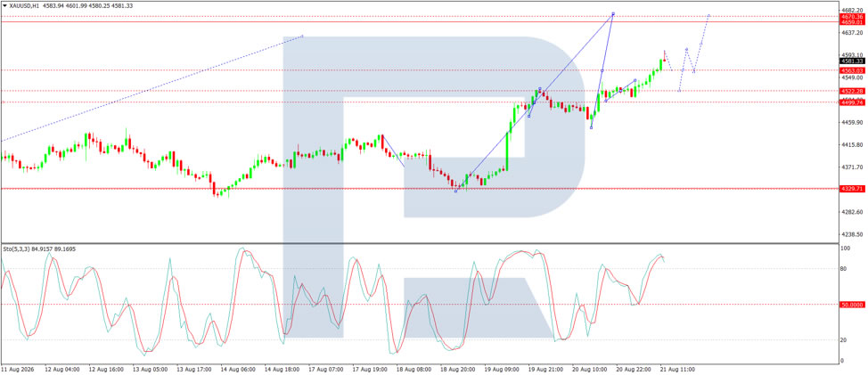Click the stochastic 50.0000 level label

pyautogui.click(x=853, y=305)
